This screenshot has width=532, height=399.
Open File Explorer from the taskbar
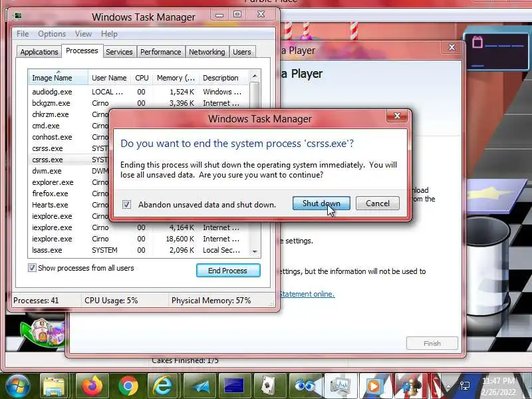pos(54,386)
